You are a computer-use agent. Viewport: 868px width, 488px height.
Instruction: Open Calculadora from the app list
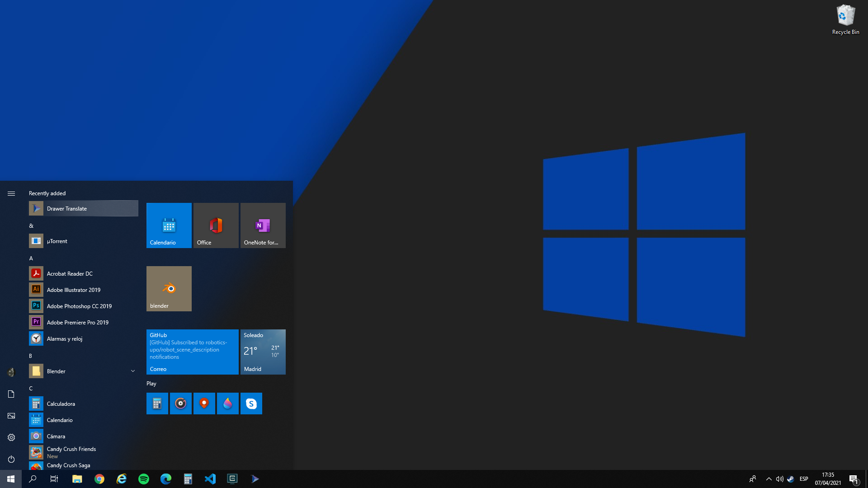83,404
